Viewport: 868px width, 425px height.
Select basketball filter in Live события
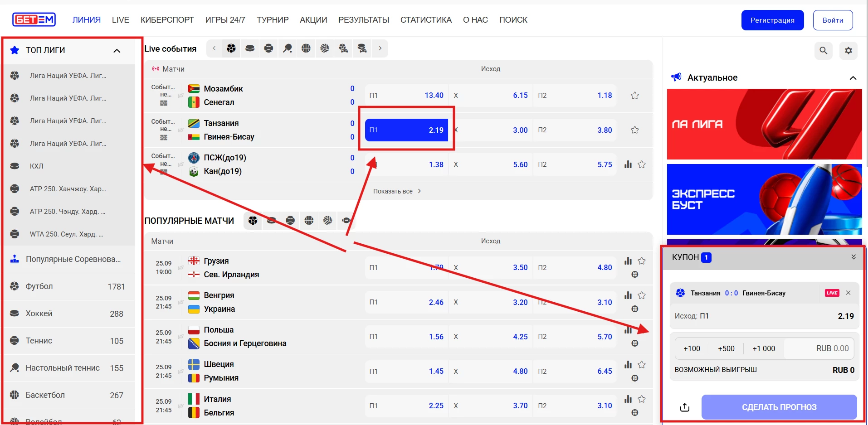point(306,48)
